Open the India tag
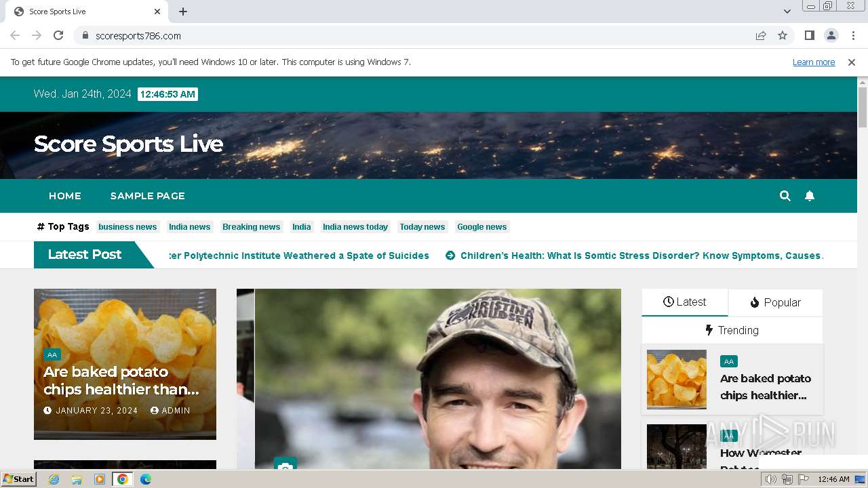Image resolution: width=868 pixels, height=488 pixels. coord(302,227)
